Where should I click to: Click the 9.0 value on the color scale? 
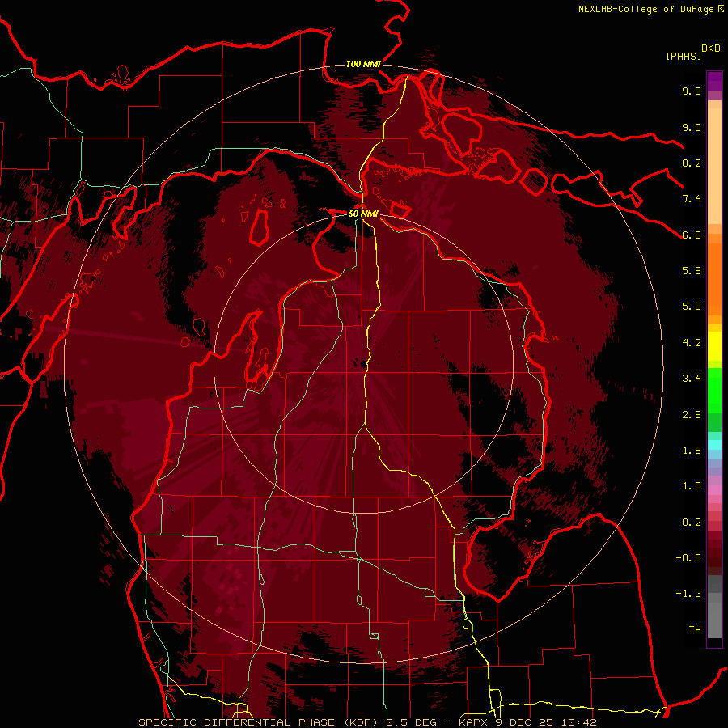(x=692, y=127)
